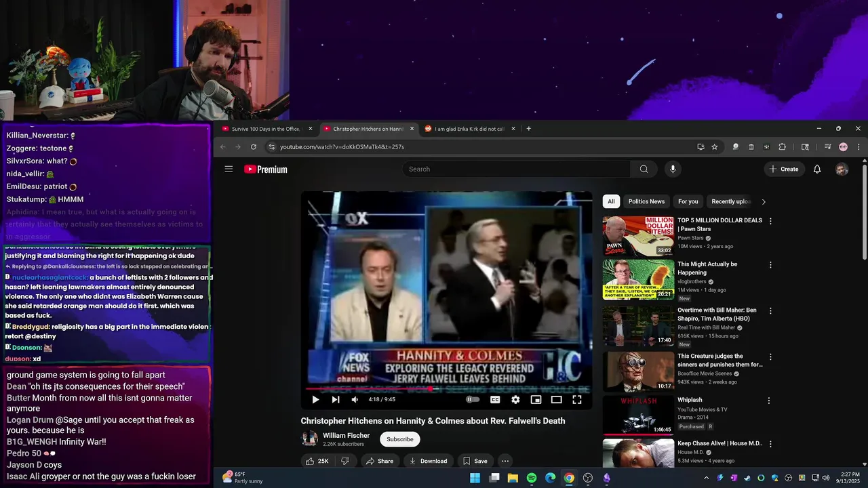
Task: Open Windows Start menu
Action: pos(475,478)
